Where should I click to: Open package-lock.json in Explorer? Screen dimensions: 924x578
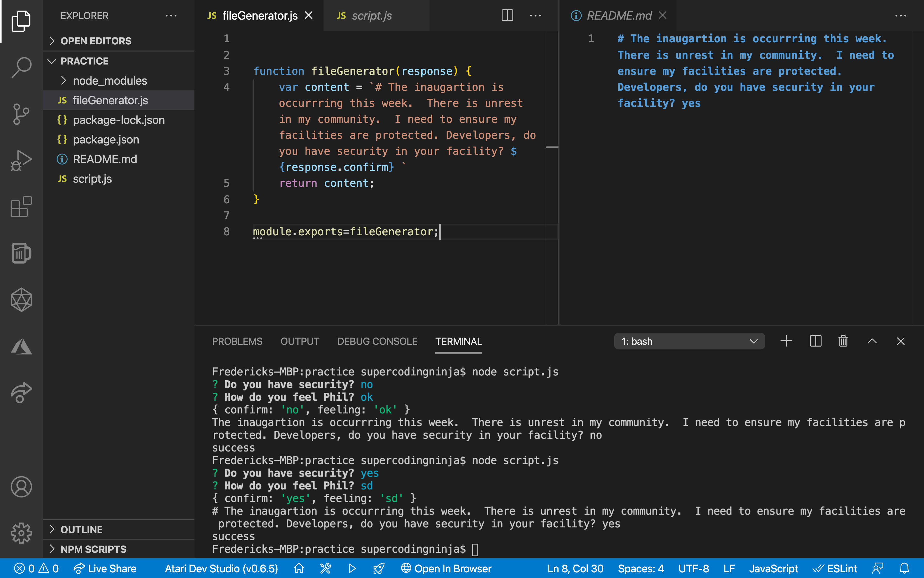(x=118, y=120)
